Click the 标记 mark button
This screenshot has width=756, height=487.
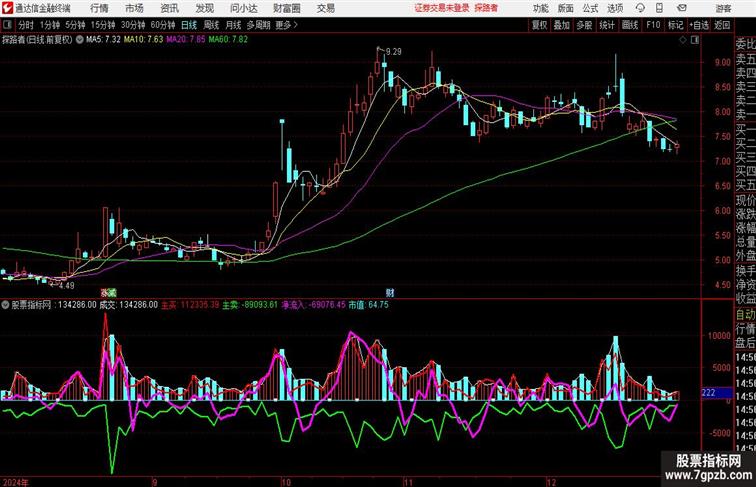tap(675, 25)
